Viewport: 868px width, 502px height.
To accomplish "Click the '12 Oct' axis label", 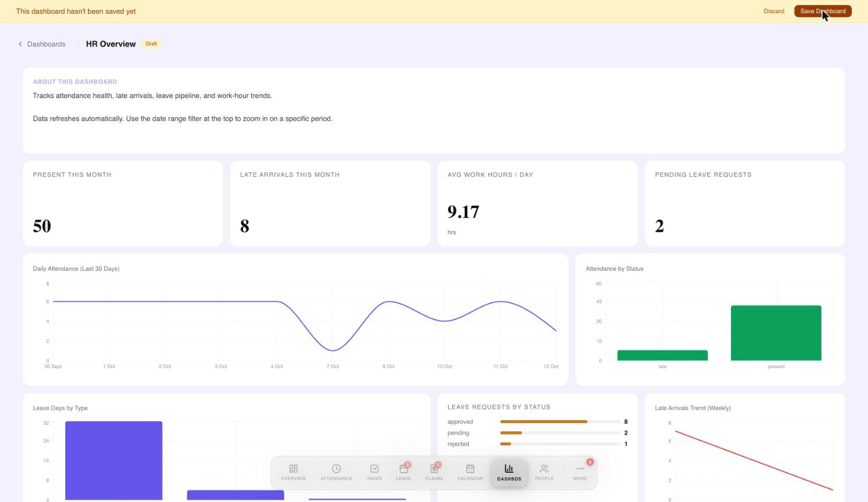I will [x=551, y=366].
